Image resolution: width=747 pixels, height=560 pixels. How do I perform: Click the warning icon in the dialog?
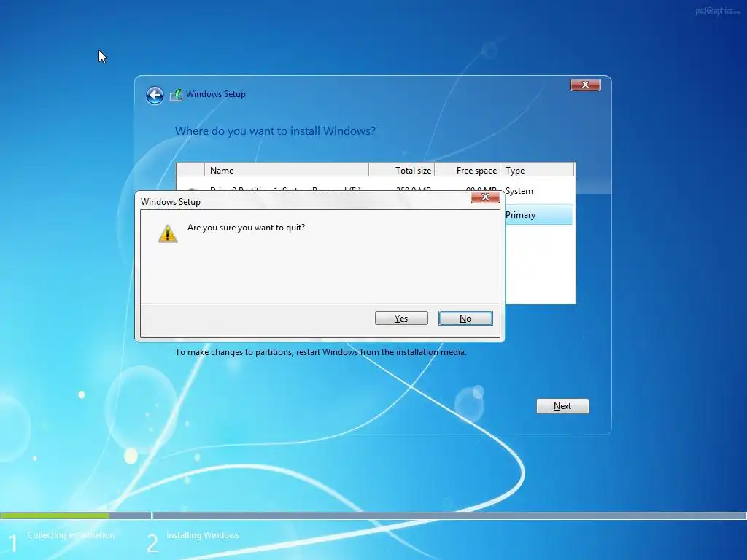click(x=168, y=233)
